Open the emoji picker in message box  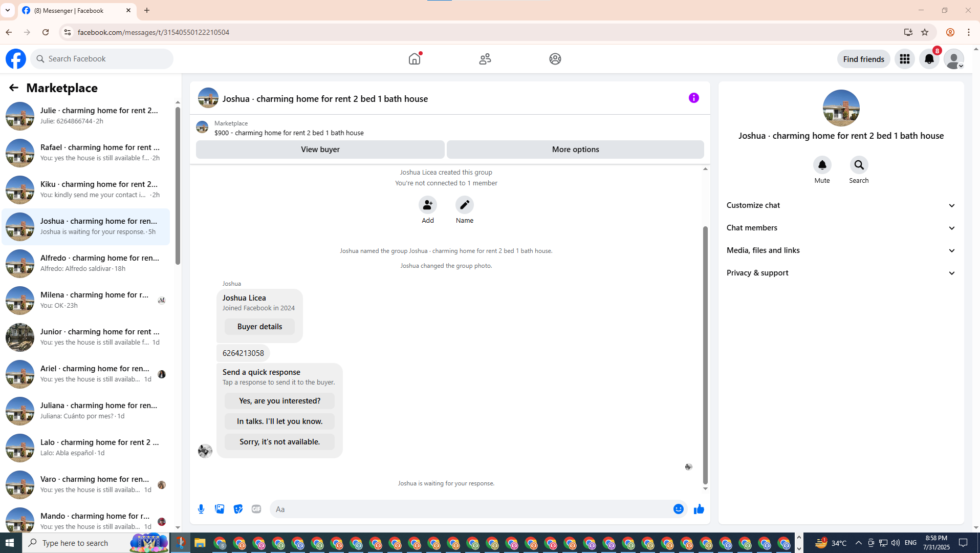click(x=679, y=509)
